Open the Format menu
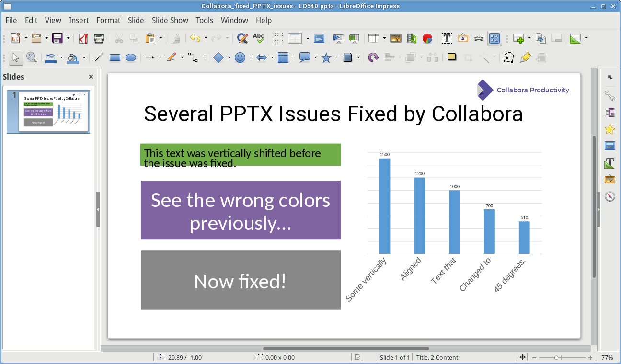 pyautogui.click(x=108, y=20)
